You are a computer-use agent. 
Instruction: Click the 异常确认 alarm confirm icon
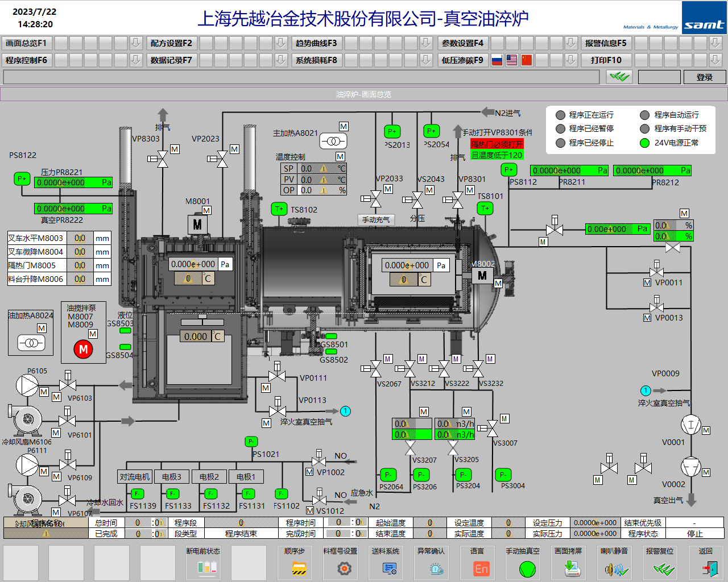[436, 568]
